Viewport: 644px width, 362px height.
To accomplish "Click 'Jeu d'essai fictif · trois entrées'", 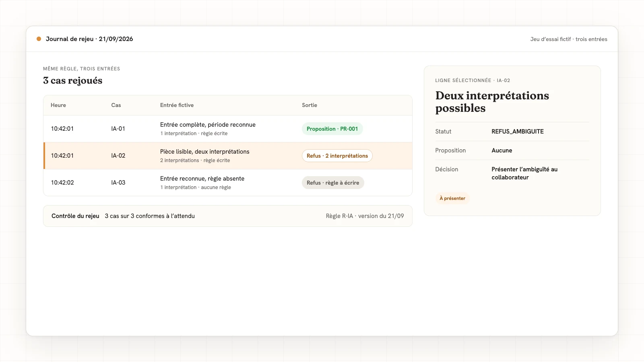I will tap(569, 39).
